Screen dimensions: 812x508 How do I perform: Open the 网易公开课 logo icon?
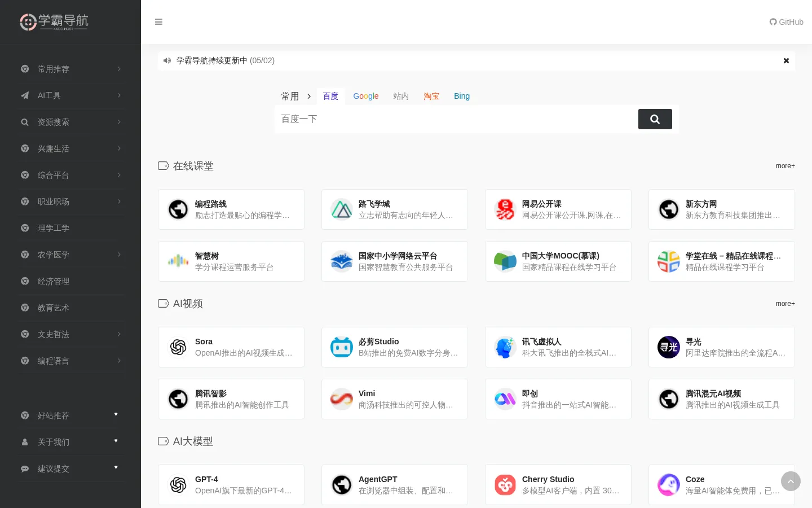(x=505, y=209)
